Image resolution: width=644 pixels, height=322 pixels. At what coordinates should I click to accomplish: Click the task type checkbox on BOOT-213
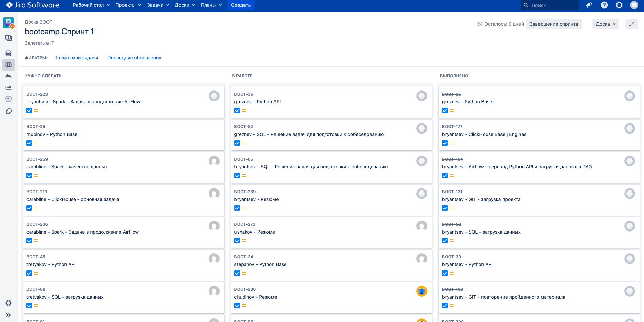(29, 208)
